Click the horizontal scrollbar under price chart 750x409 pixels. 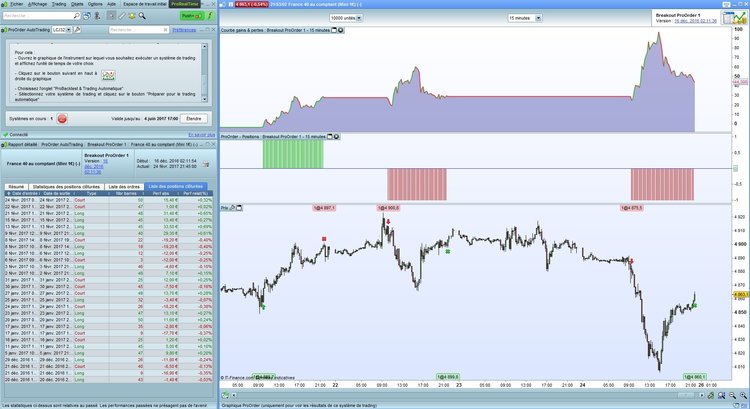point(466,395)
